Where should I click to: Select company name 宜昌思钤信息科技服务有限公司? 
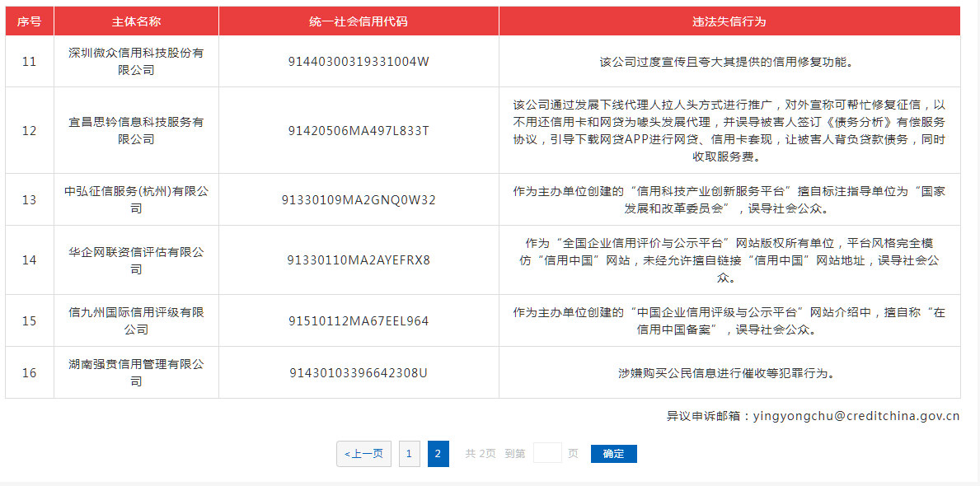coord(136,130)
